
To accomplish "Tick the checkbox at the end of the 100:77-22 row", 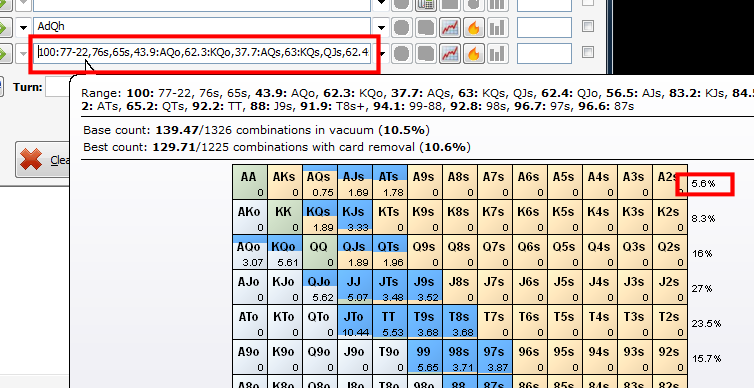I will pyautogui.click(x=588, y=51).
